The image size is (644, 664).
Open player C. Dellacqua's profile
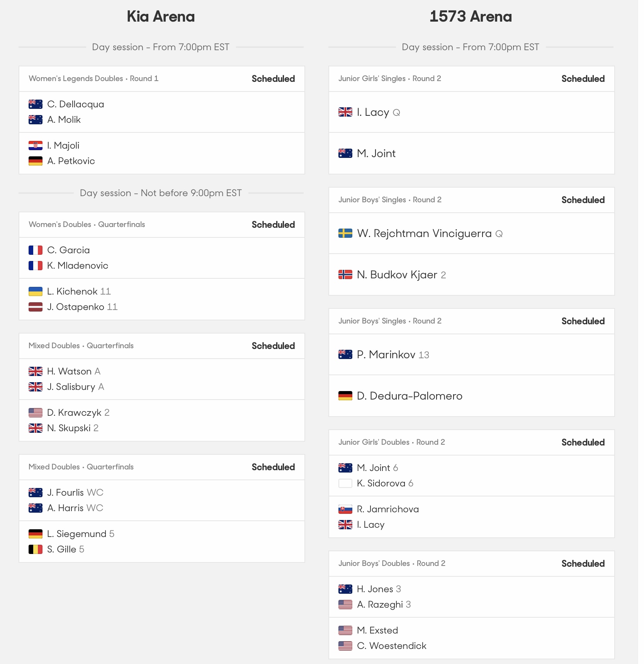click(76, 104)
